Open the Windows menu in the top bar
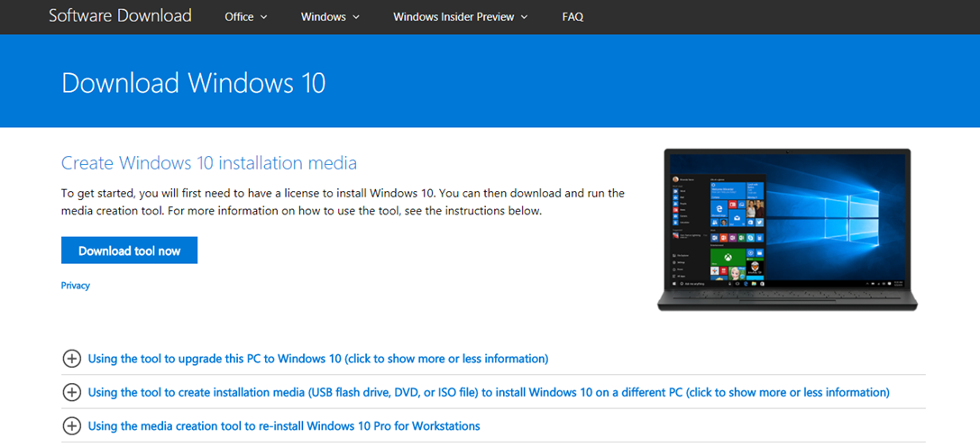 coord(322,17)
